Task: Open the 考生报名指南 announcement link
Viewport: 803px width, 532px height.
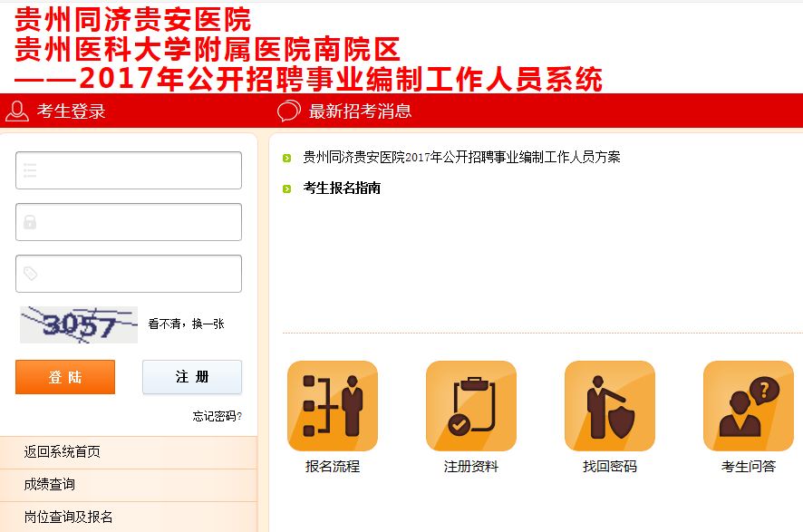Action: [342, 189]
